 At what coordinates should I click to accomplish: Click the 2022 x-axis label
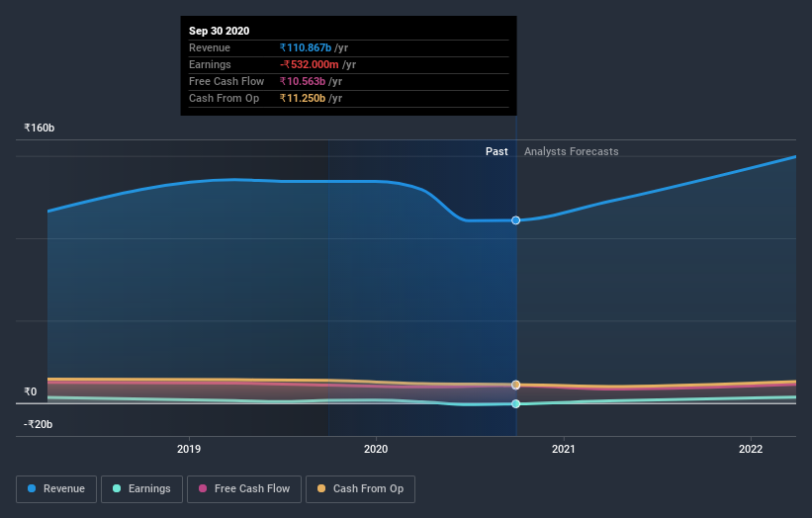751,449
